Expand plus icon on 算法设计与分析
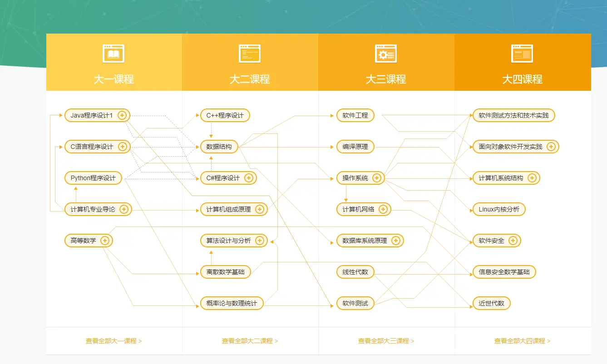 pos(260,241)
